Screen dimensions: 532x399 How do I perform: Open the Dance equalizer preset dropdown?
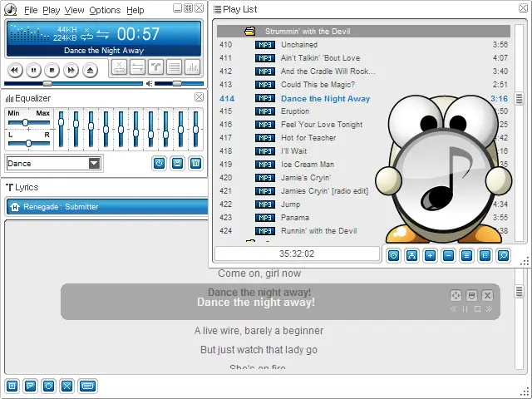(x=94, y=164)
